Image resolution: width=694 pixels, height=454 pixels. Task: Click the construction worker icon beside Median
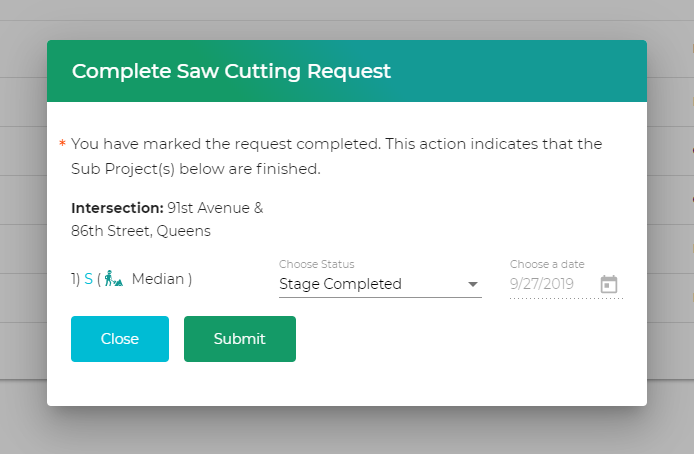pyautogui.click(x=113, y=279)
